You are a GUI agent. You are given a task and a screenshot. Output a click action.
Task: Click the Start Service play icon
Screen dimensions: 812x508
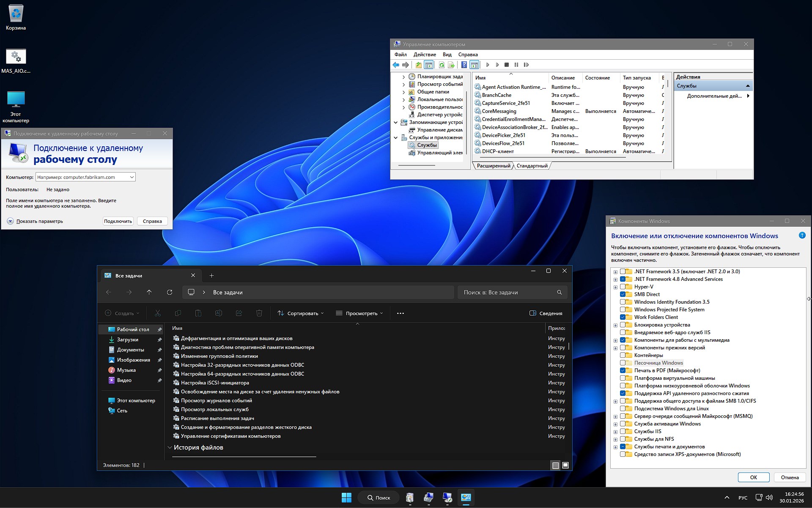(488, 65)
